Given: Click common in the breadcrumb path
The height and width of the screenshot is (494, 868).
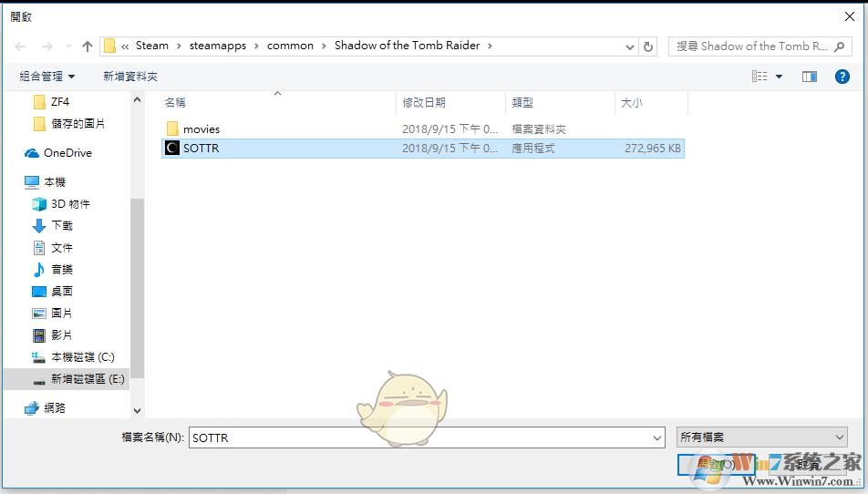Looking at the screenshot, I should tap(290, 46).
